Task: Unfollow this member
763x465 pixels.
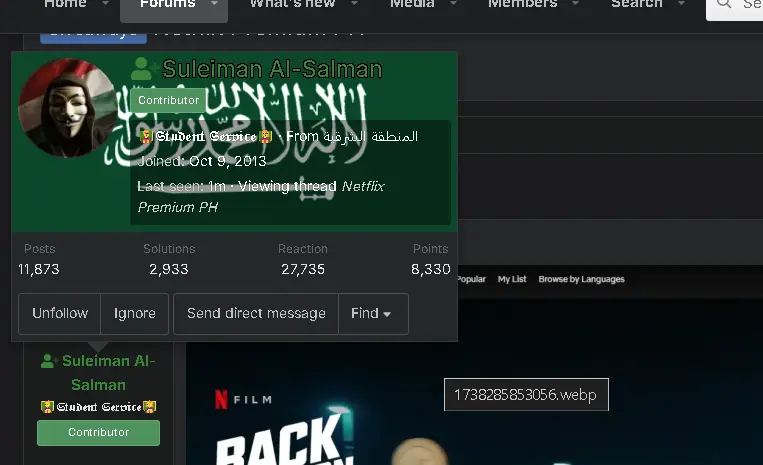Action: 60,314
